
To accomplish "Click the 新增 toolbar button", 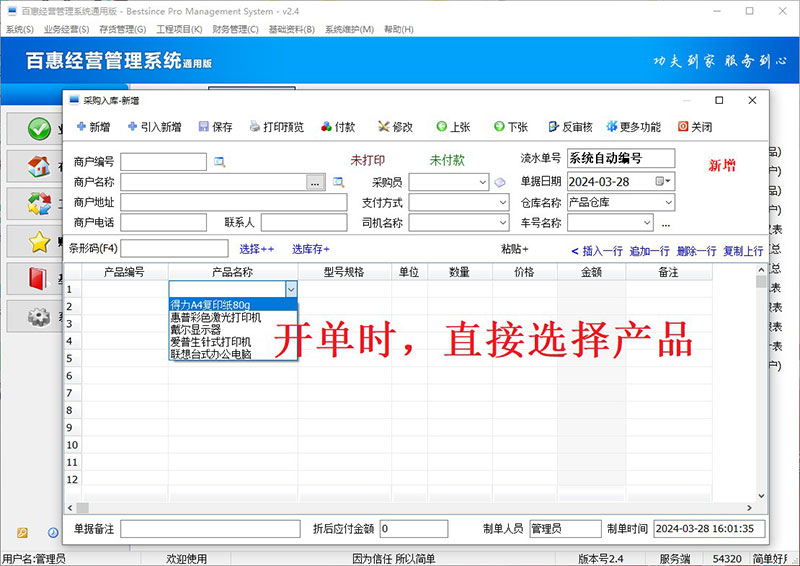I will coord(93,127).
